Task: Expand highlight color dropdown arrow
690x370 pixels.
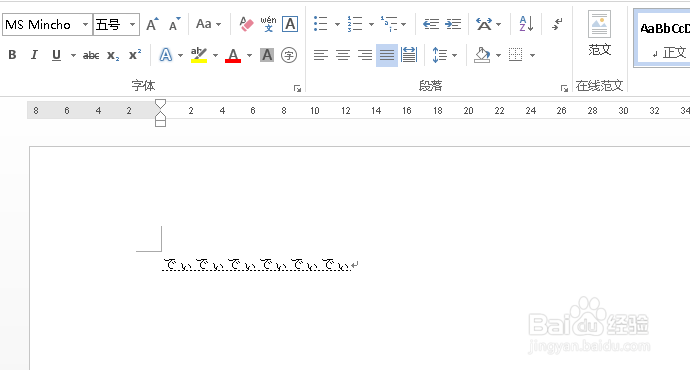Action: 215,55
